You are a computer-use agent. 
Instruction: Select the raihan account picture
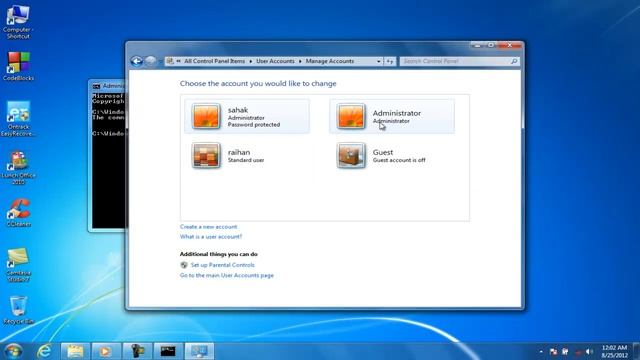(x=206, y=155)
